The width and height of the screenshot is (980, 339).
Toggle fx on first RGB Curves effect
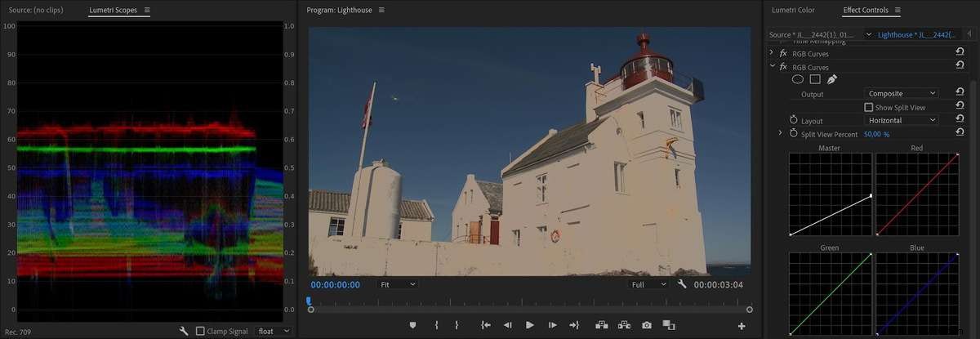[783, 53]
